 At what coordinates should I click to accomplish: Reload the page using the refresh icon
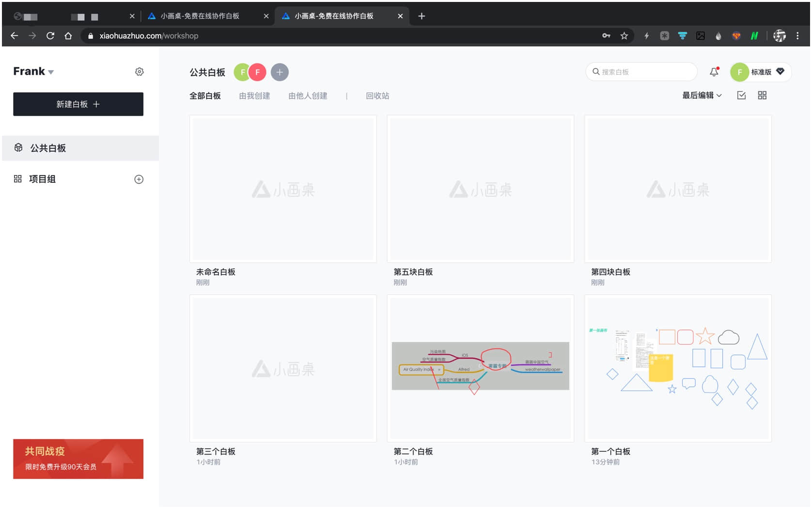click(50, 36)
